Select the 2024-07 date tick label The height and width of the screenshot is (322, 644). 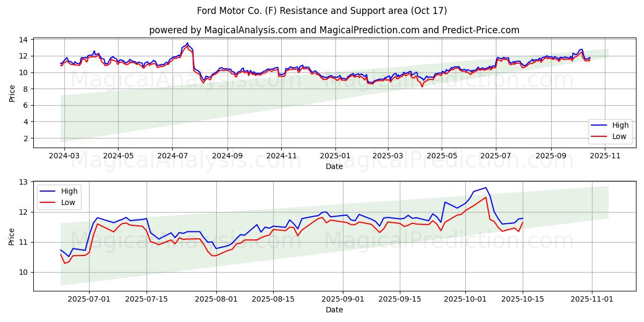(172, 156)
